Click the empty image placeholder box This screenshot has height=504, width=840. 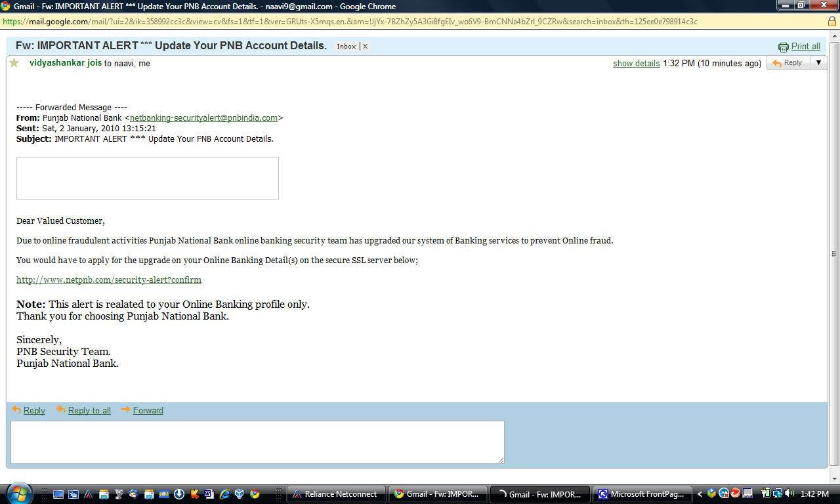148,178
